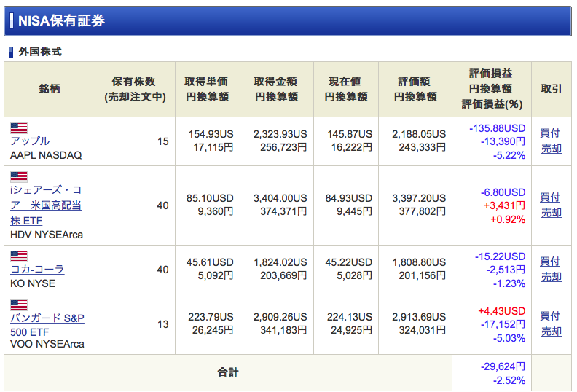Click the KO NYSE ticker text
Image resolution: width=577 pixels, height=392 pixels.
(x=33, y=283)
